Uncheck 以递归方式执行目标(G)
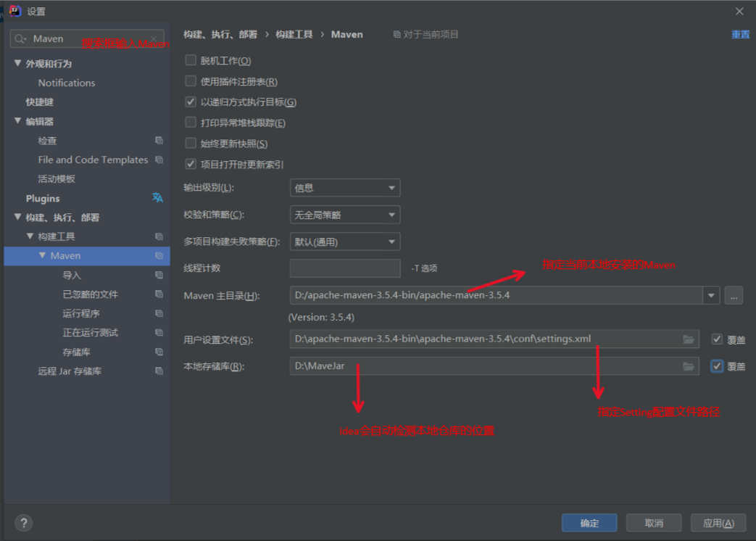 coord(191,102)
